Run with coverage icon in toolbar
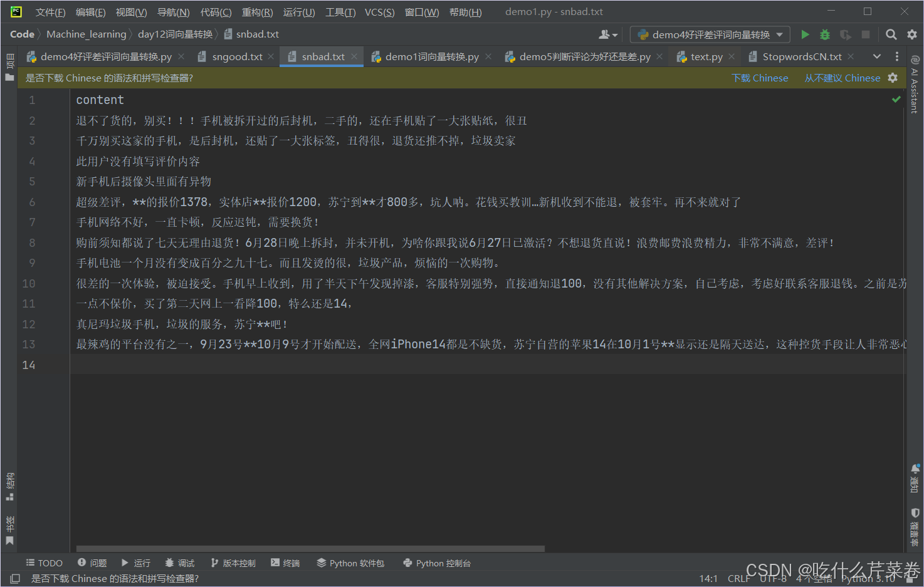The image size is (924, 587). 846,34
